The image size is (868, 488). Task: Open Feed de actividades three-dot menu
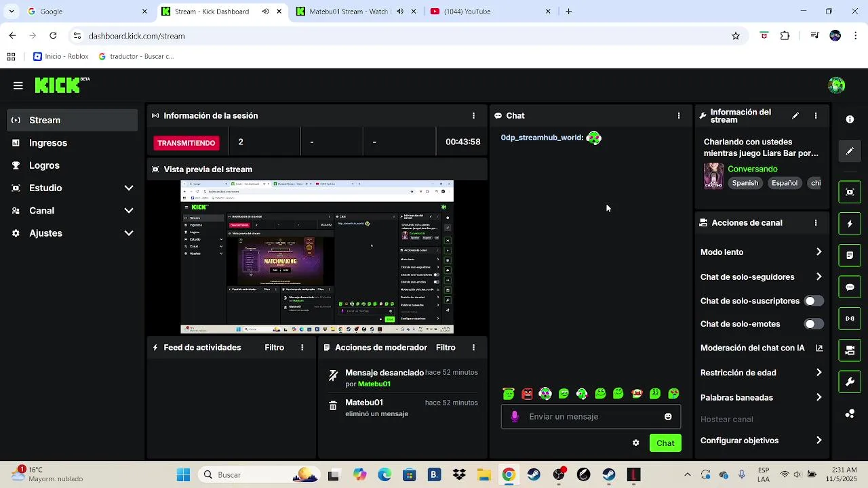(302, 348)
